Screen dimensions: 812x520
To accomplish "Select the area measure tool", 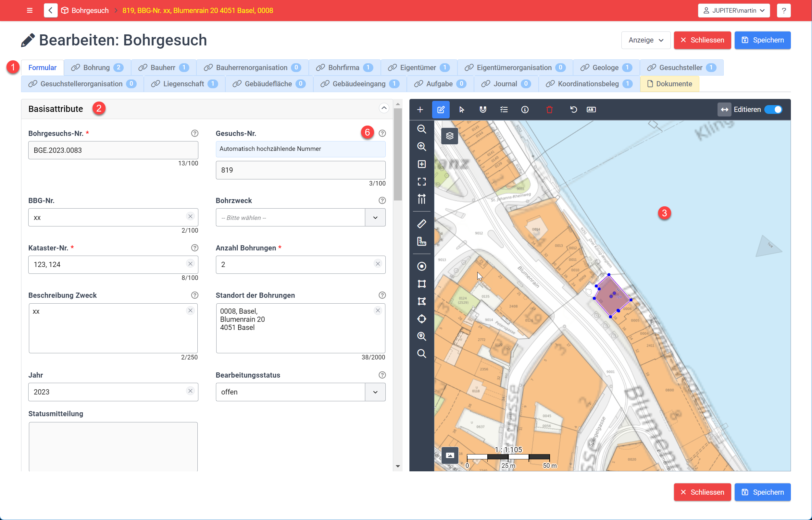I will click(421, 241).
